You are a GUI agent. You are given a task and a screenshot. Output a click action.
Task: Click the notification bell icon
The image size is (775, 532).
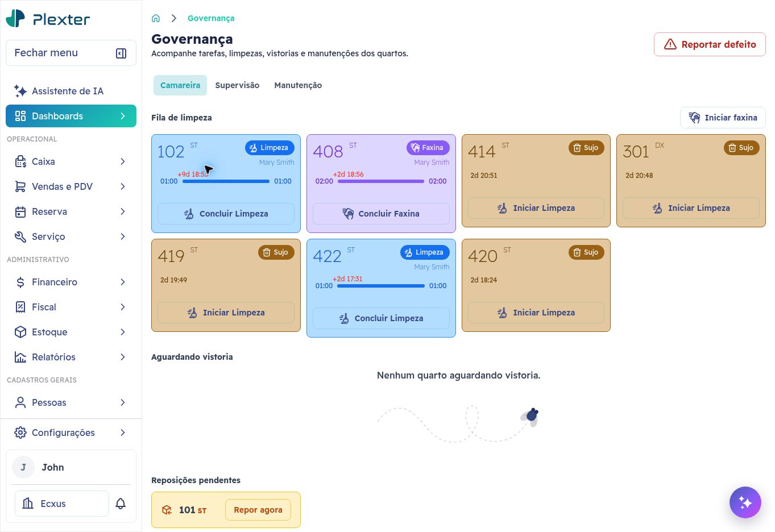[x=121, y=504]
